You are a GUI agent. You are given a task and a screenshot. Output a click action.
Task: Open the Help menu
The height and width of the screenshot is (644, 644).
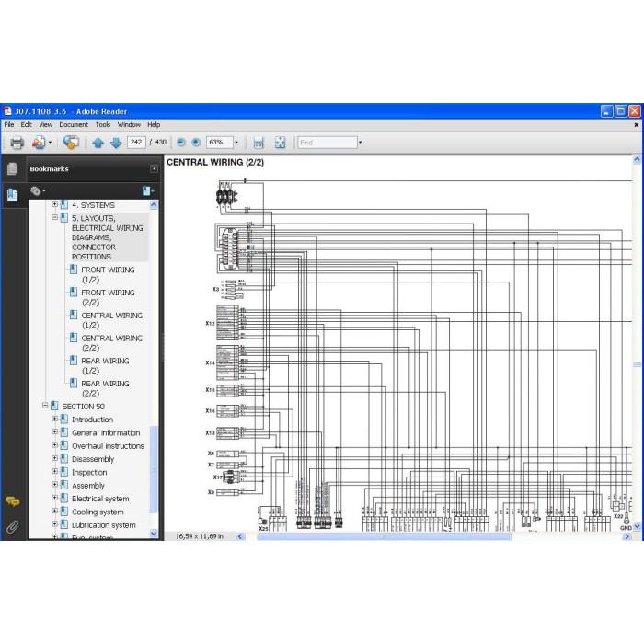click(x=154, y=124)
